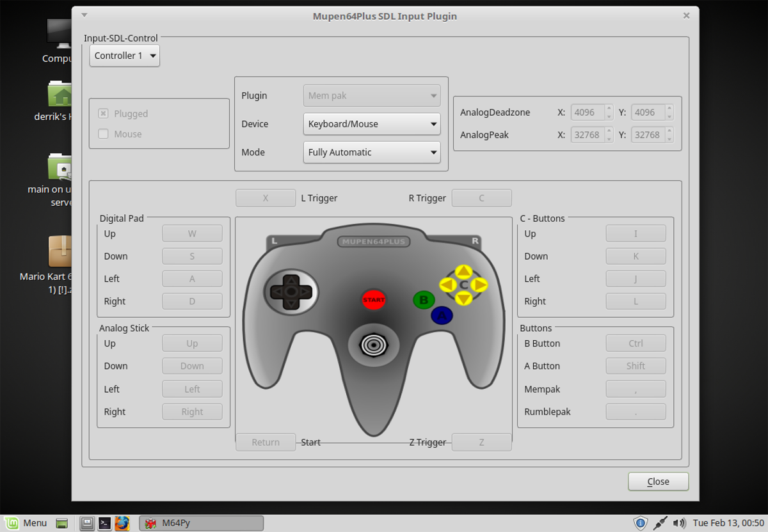Screen dimensions: 768x532
Task: Click the show desktop panel icon
Action: (62, 523)
